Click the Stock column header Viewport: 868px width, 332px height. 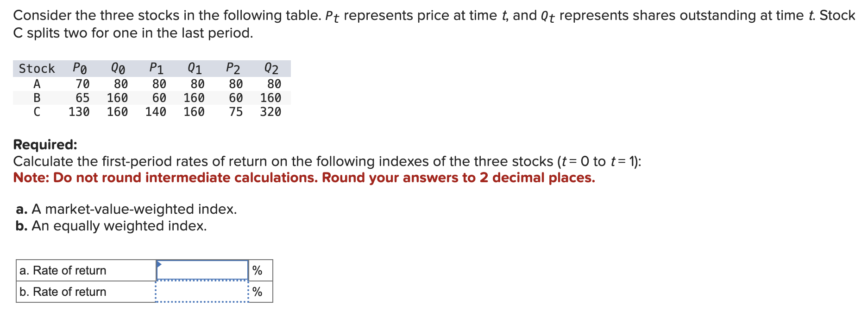click(x=37, y=68)
